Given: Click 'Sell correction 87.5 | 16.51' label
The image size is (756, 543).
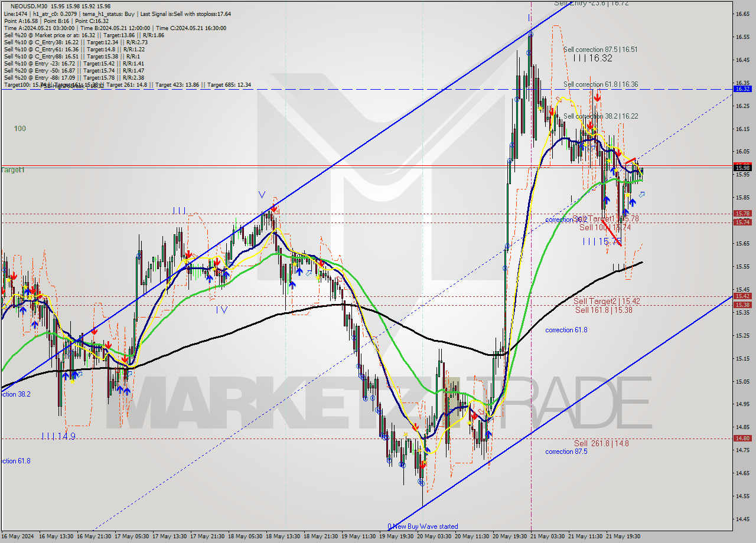Looking at the screenshot, I should click(600, 50).
